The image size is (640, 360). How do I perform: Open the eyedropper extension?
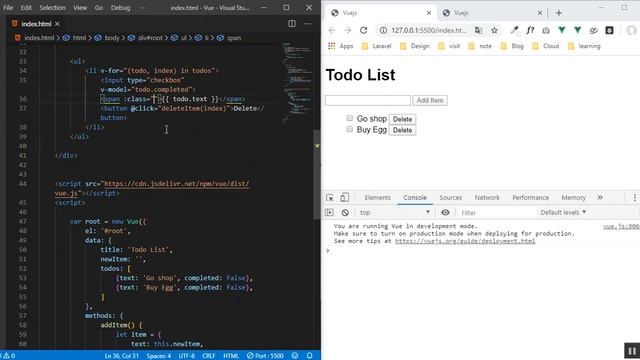514,30
